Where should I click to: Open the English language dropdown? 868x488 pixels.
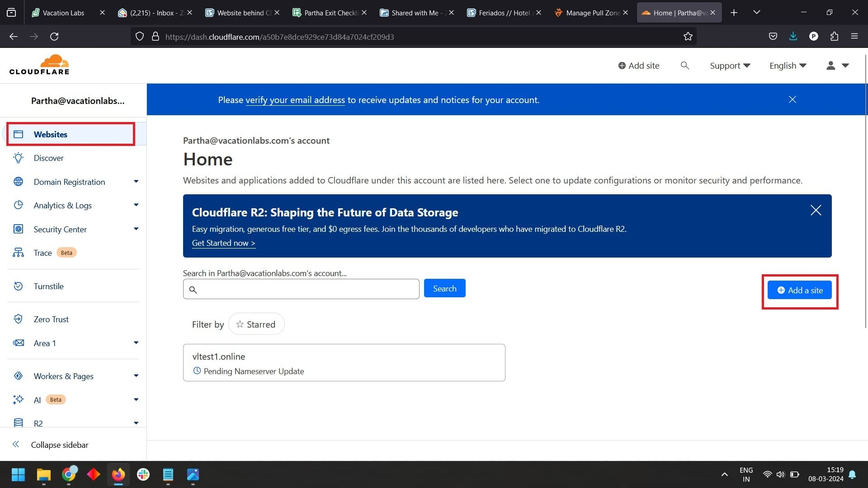tap(788, 66)
